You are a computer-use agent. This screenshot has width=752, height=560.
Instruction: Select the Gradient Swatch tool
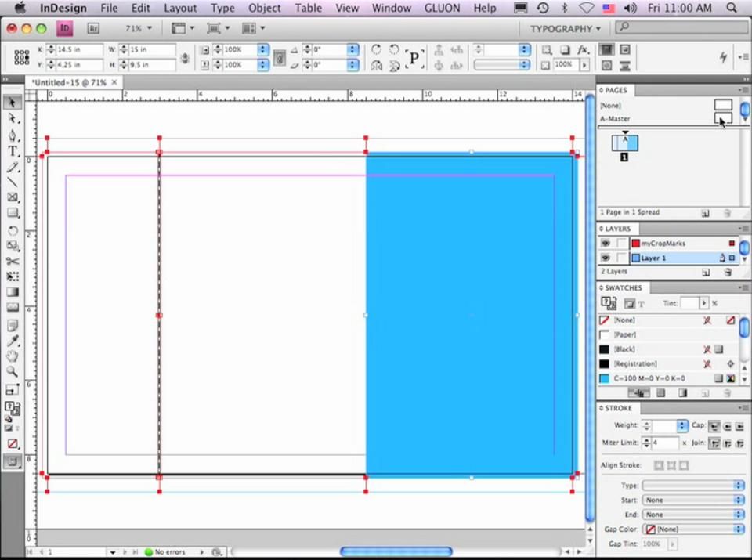click(x=13, y=292)
